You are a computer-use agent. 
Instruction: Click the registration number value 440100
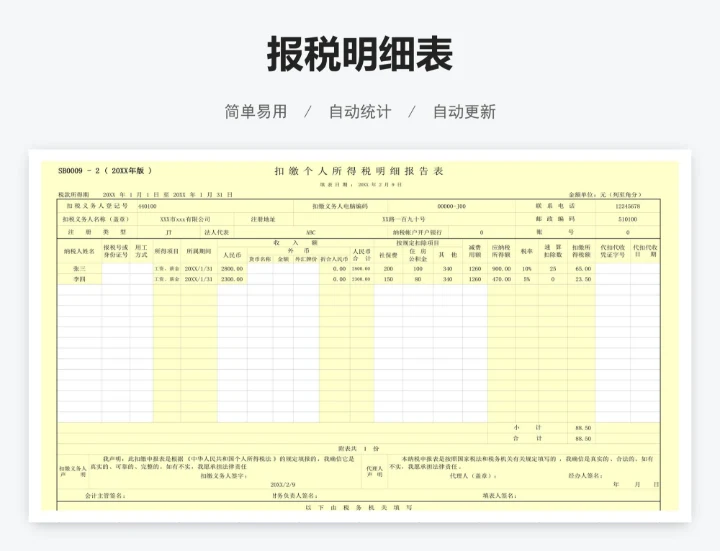click(x=147, y=207)
